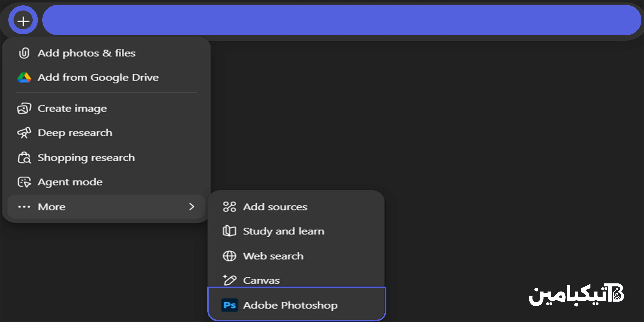The width and height of the screenshot is (644, 322).
Task: Click the paperclip attachment icon
Action: point(24,53)
